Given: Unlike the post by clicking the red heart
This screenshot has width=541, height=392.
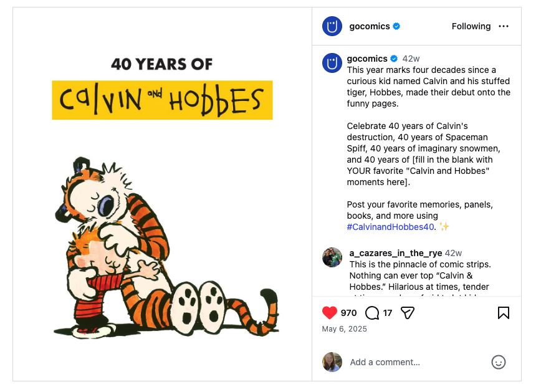Looking at the screenshot, I should coord(330,313).
